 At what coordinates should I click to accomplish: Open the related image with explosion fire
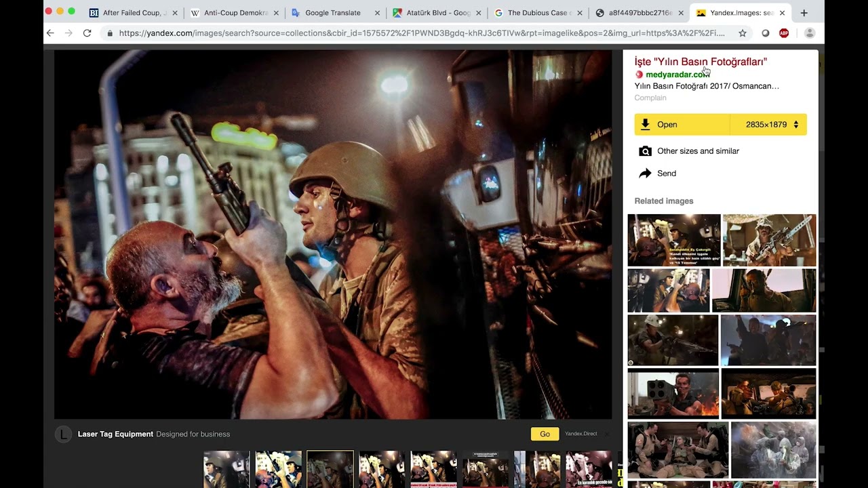pos(673,393)
